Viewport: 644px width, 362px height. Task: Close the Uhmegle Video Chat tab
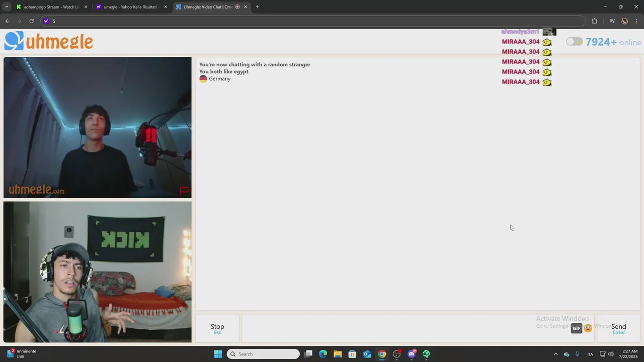[246, 7]
